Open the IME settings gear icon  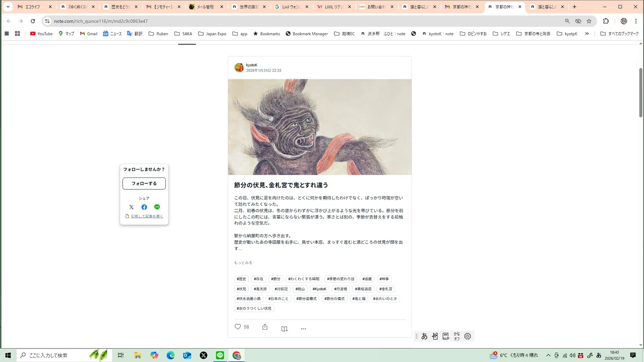coord(467,336)
